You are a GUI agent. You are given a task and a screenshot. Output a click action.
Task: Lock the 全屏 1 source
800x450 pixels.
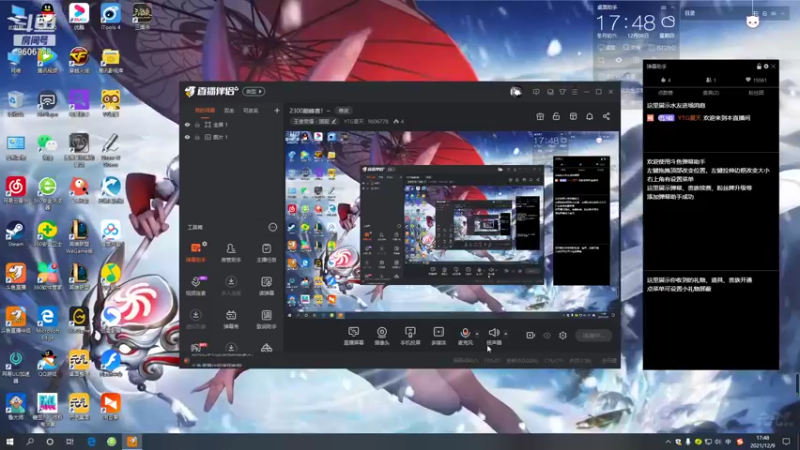coord(197,124)
